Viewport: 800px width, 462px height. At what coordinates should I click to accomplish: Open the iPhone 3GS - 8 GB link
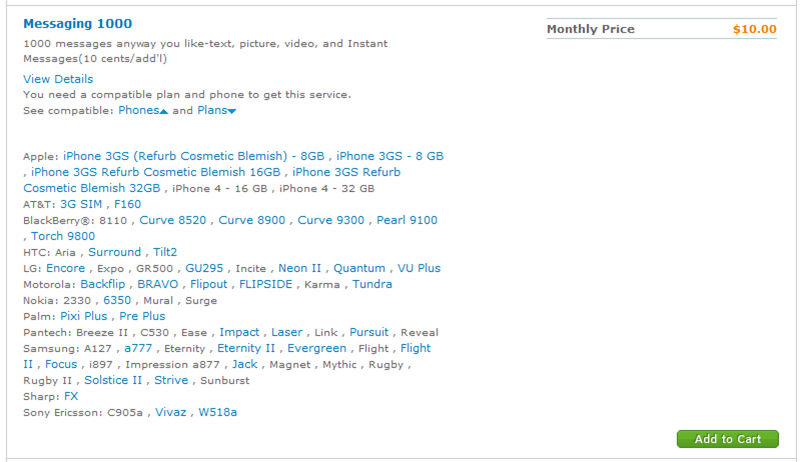tap(390, 156)
